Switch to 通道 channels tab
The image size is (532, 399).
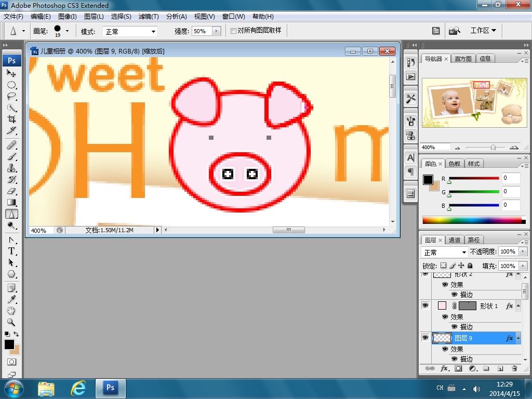tap(455, 240)
